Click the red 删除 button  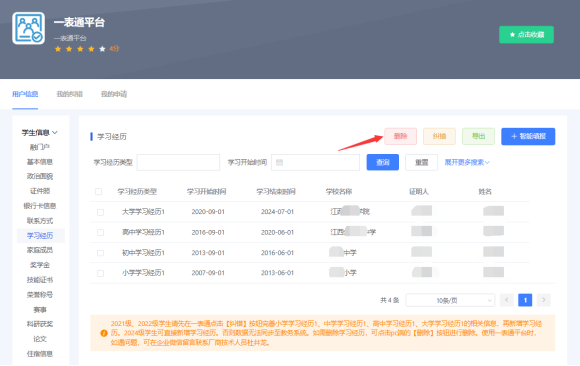[401, 136]
